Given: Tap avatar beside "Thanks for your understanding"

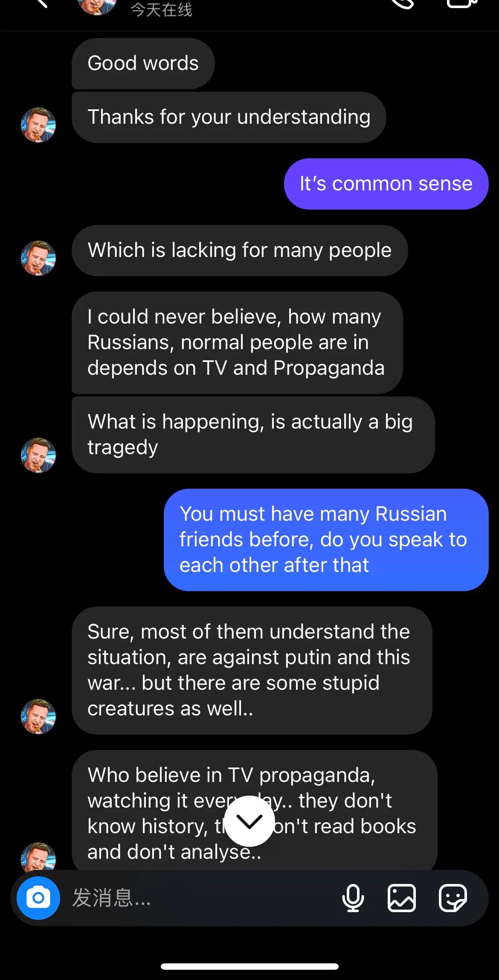Looking at the screenshot, I should point(38,125).
